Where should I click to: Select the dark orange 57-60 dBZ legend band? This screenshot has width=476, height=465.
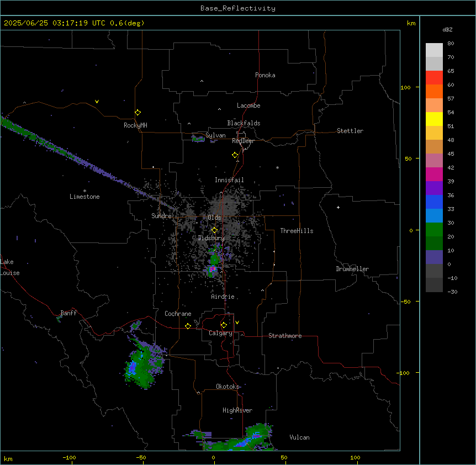434,91
